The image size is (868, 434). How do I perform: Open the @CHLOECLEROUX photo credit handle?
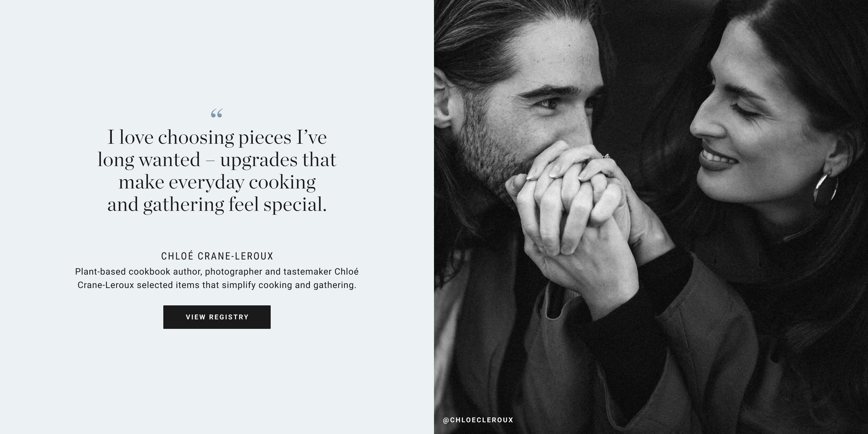click(478, 420)
